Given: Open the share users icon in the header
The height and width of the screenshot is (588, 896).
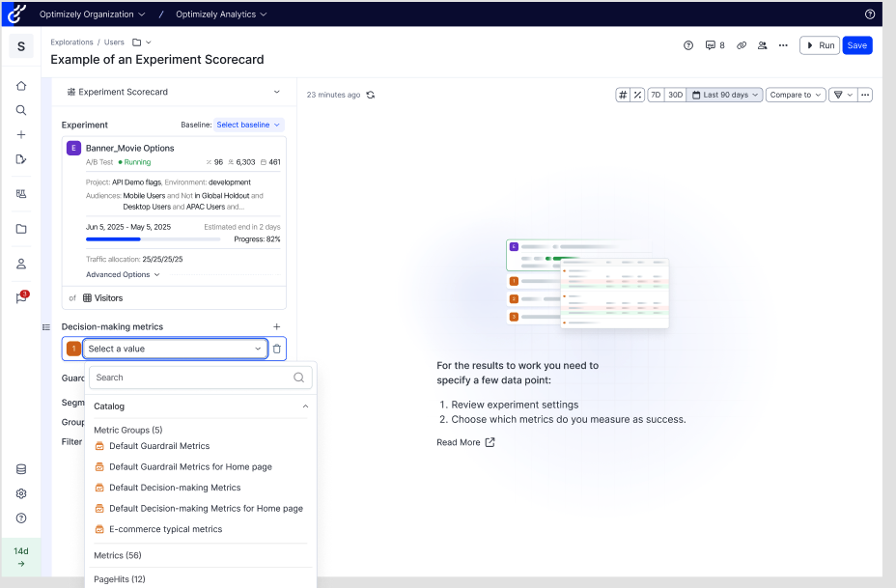Looking at the screenshot, I should pos(762,45).
